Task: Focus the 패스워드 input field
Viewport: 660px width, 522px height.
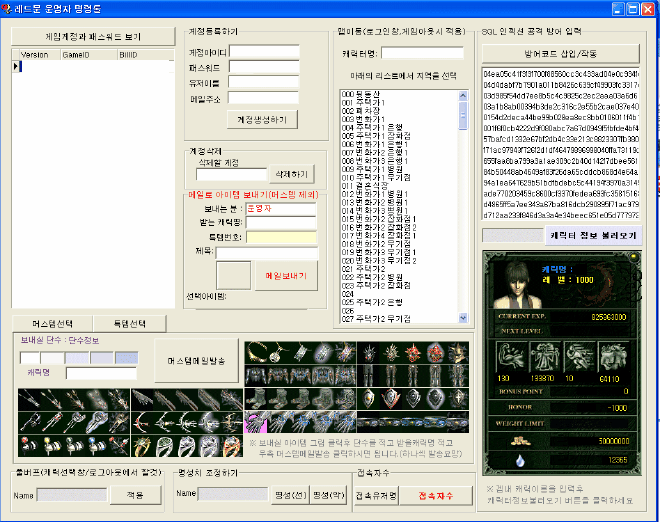Action: pyautogui.click(x=264, y=67)
